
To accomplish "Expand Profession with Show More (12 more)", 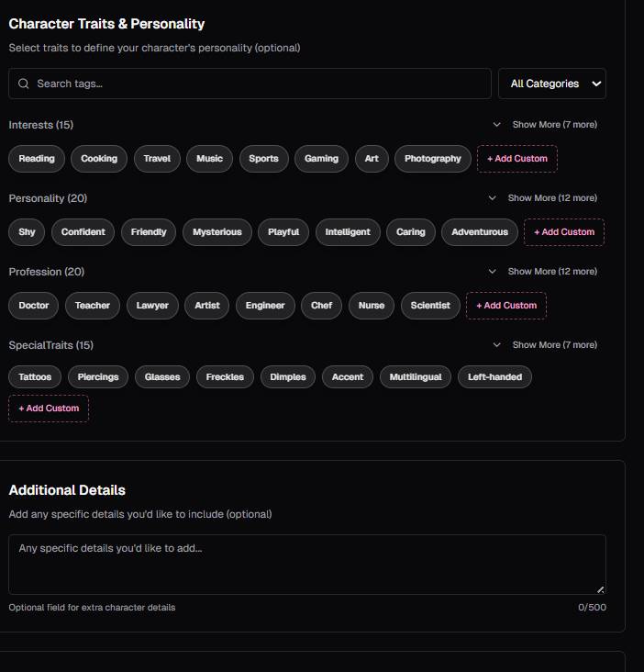I will pyautogui.click(x=543, y=272).
